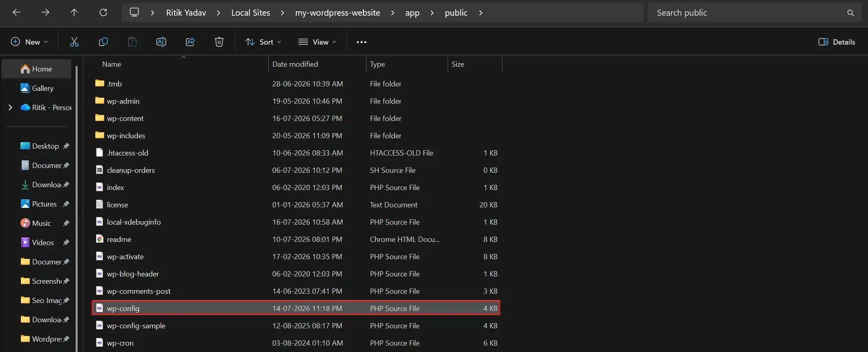Click the This PC monitor icon in address bar
868x352 pixels.
click(x=134, y=12)
